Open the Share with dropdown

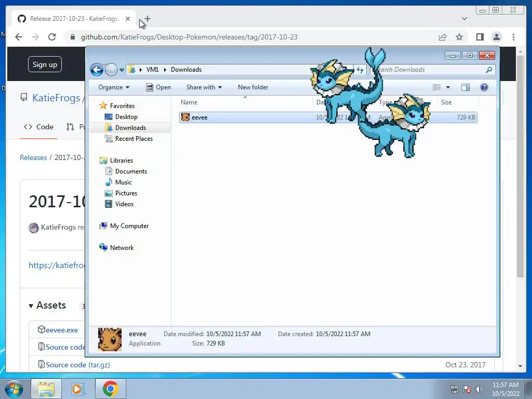(204, 87)
